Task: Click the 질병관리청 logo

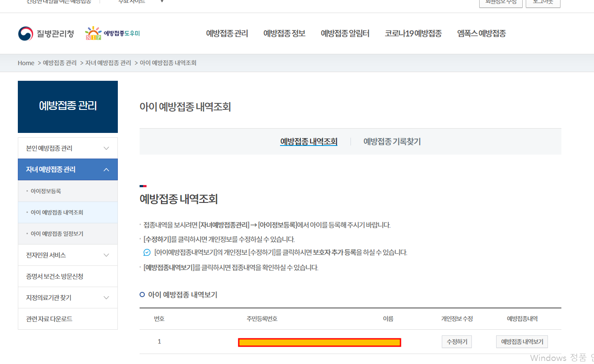Action: pyautogui.click(x=46, y=33)
